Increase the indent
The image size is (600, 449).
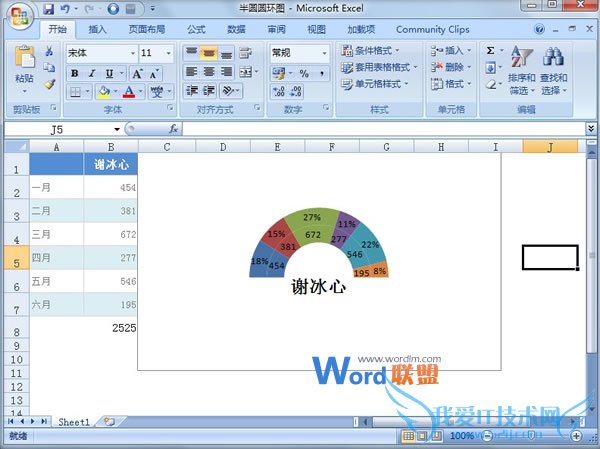209,91
